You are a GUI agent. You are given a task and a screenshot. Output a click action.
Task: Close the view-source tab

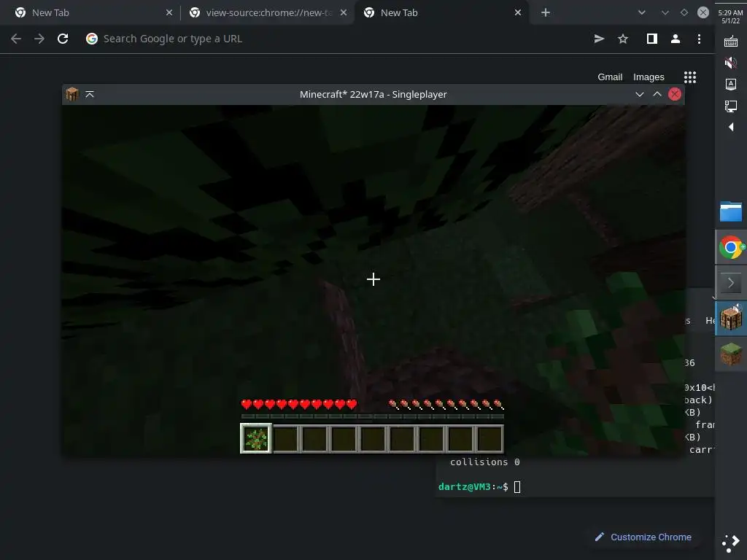344,13
